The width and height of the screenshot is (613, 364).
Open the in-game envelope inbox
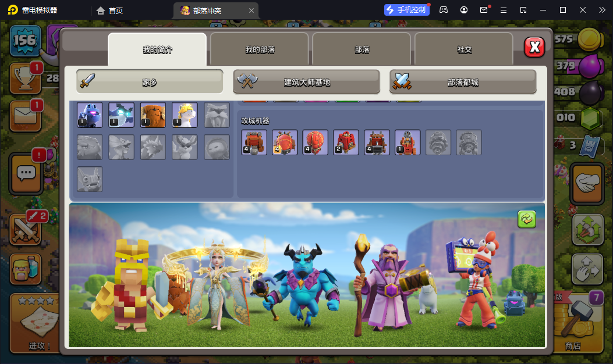tap(26, 116)
